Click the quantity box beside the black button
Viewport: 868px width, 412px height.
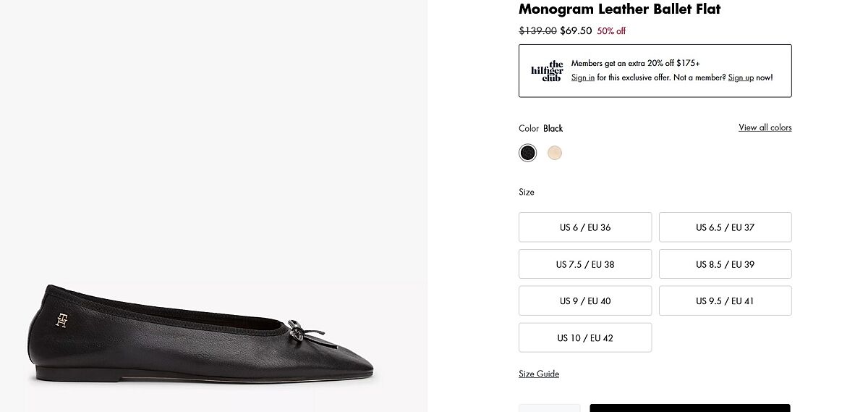coord(549,408)
